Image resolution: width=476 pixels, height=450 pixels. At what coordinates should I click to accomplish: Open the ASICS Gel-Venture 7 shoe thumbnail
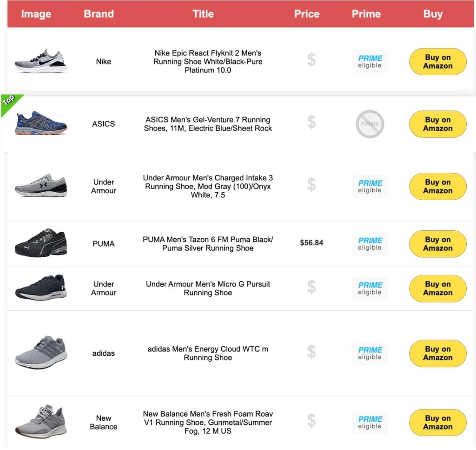pyautogui.click(x=41, y=123)
